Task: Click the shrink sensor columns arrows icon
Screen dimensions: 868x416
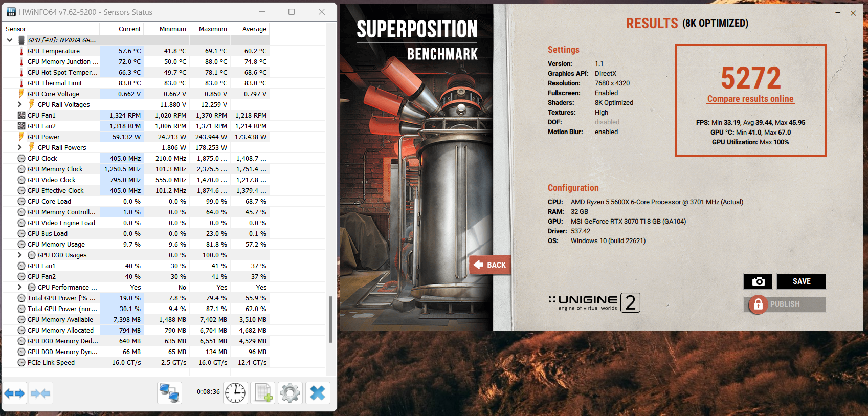Action: tap(40, 393)
